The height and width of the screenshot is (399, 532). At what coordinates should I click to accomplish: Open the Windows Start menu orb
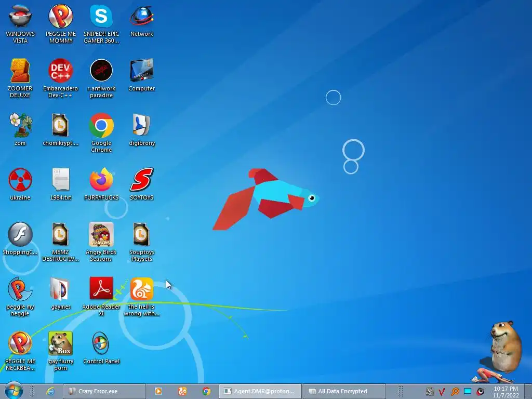point(14,391)
